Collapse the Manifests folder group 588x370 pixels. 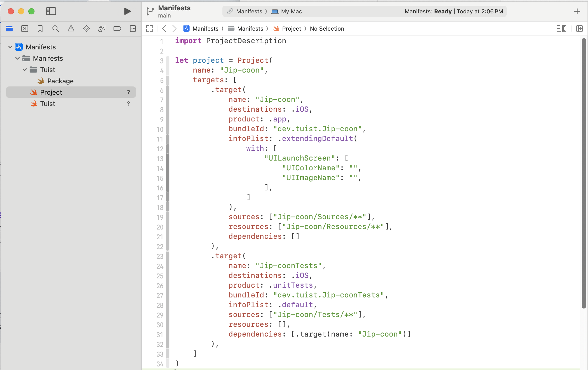coord(18,58)
